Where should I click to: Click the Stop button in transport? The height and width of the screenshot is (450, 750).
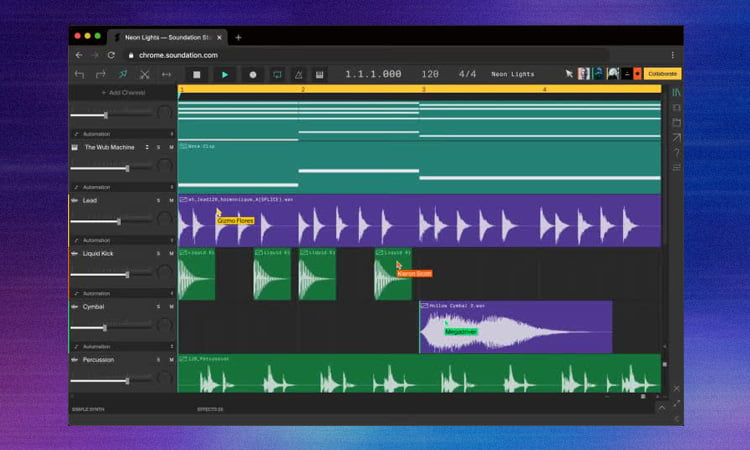coord(197,74)
